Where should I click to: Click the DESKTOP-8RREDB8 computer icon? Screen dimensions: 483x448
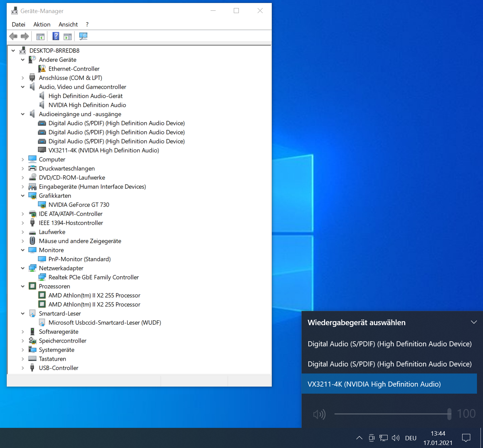click(x=23, y=51)
